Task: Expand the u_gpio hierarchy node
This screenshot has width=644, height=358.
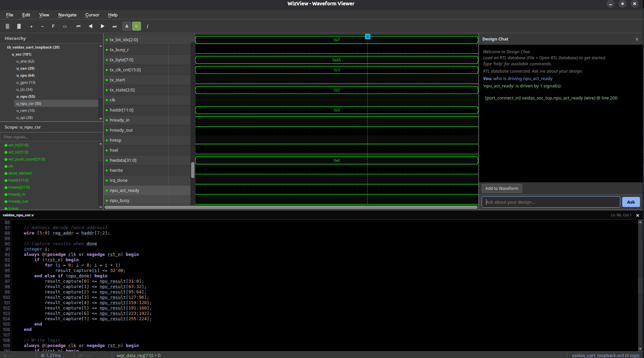Action: (25, 82)
